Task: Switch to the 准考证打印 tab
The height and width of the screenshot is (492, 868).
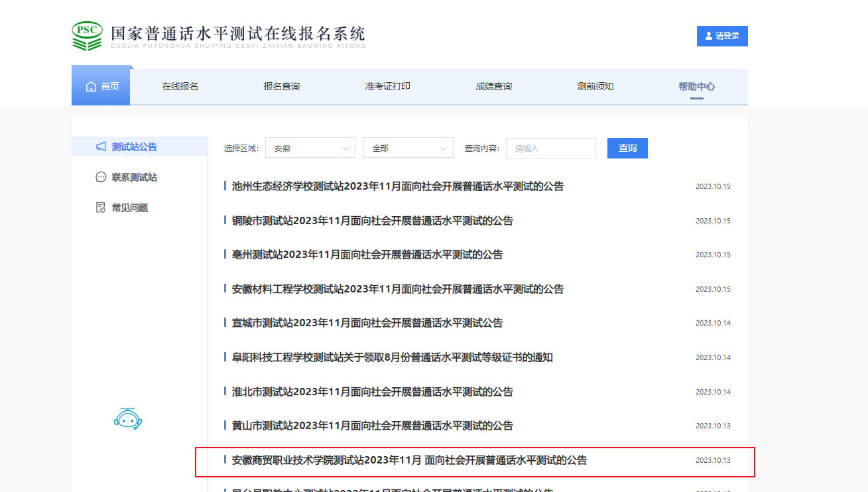Action: pos(387,86)
